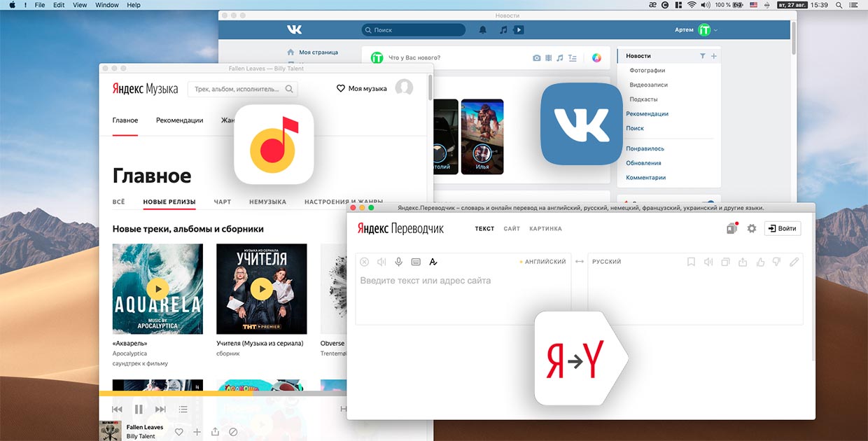Play the Учителя soundtrack cover
This screenshot has width=868, height=441.
pyautogui.click(x=262, y=288)
